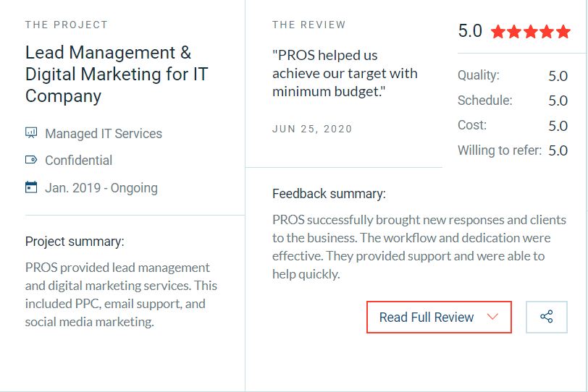Click the chevron arrow on Read Full Review
The height and width of the screenshot is (392, 588).
(x=493, y=317)
